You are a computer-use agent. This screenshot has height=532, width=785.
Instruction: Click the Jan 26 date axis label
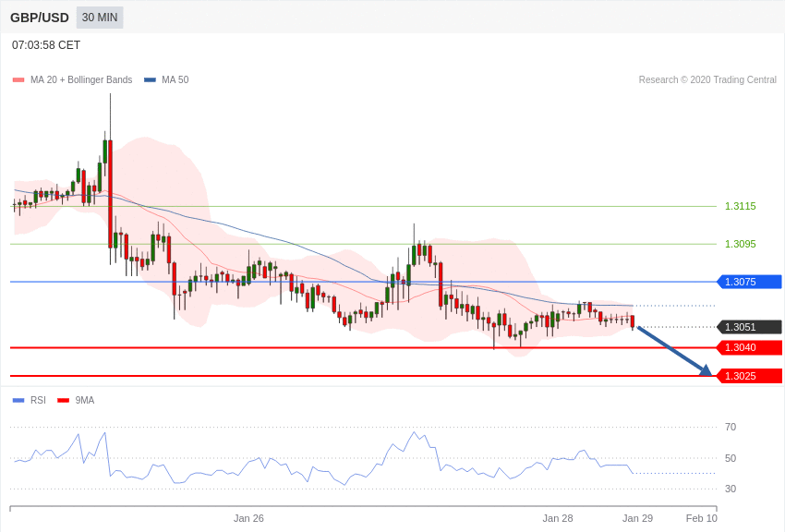pyautogui.click(x=248, y=518)
